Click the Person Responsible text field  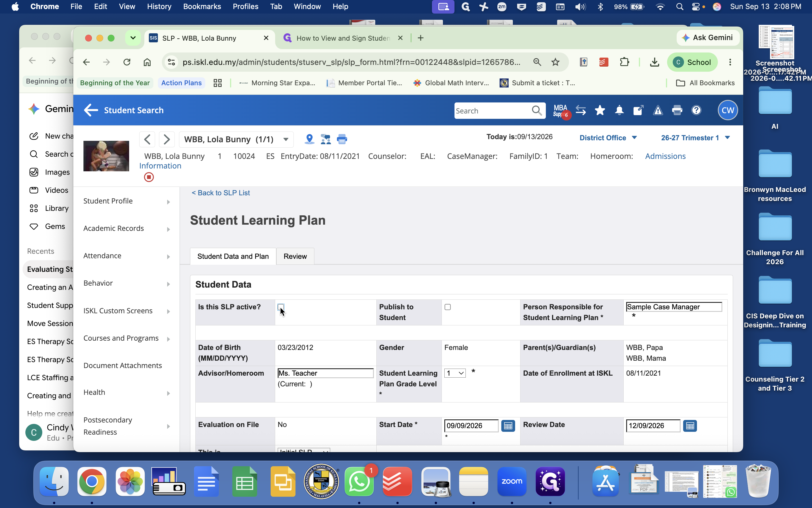pyautogui.click(x=674, y=307)
